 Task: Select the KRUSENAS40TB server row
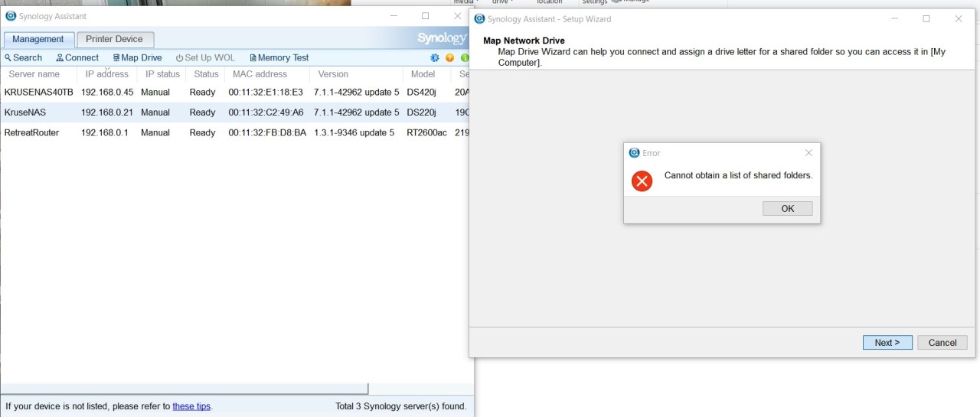(x=38, y=93)
